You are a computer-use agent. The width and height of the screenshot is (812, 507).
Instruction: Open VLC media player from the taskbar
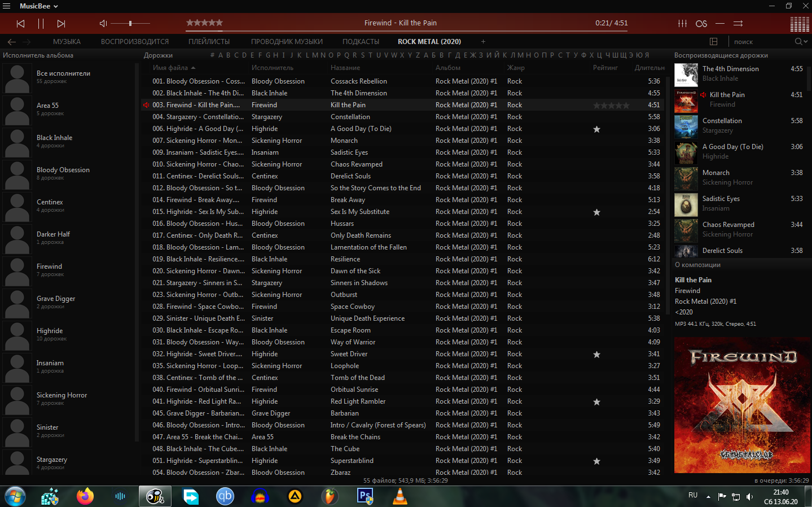[400, 496]
